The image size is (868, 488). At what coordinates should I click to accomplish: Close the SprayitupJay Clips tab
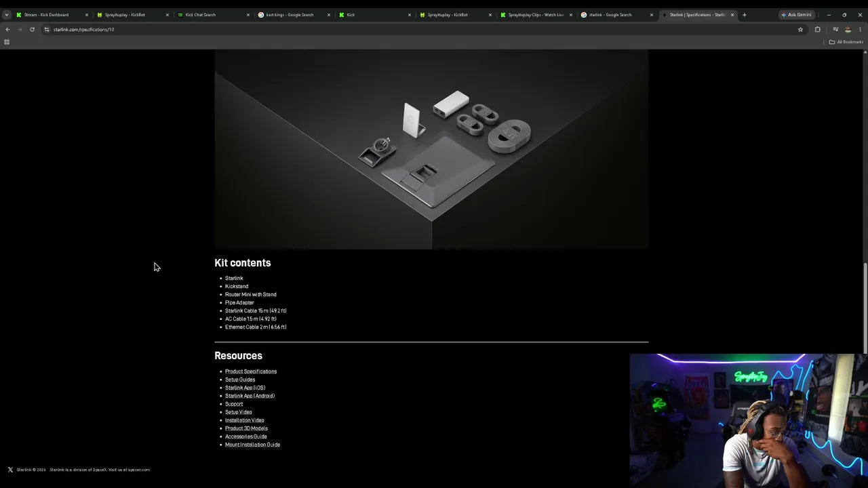(x=571, y=15)
